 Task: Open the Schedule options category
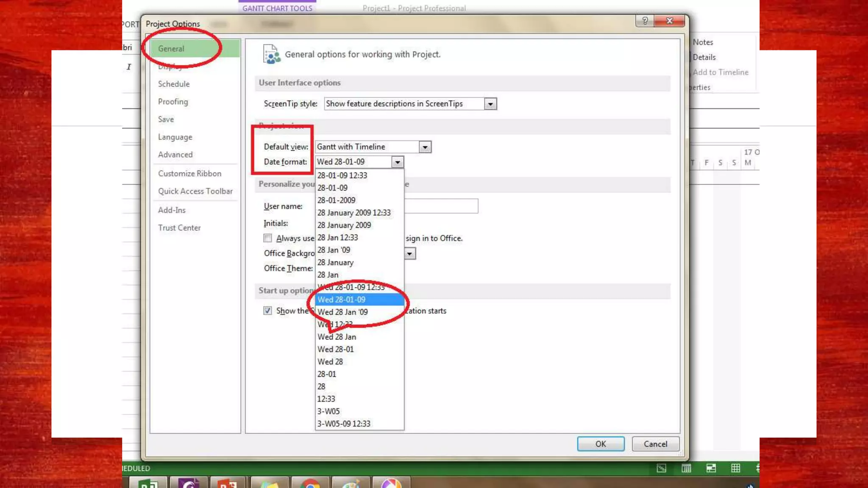[174, 84]
